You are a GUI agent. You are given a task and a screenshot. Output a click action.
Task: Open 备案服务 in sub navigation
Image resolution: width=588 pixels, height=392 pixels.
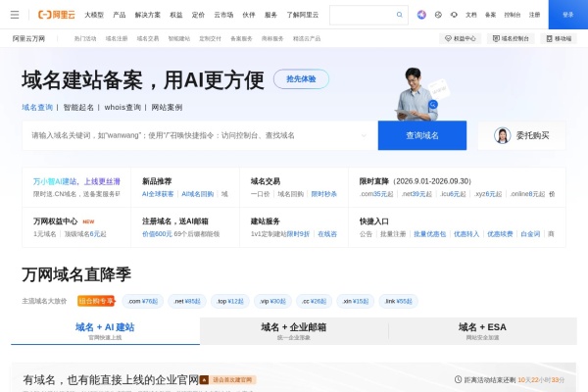click(x=241, y=38)
